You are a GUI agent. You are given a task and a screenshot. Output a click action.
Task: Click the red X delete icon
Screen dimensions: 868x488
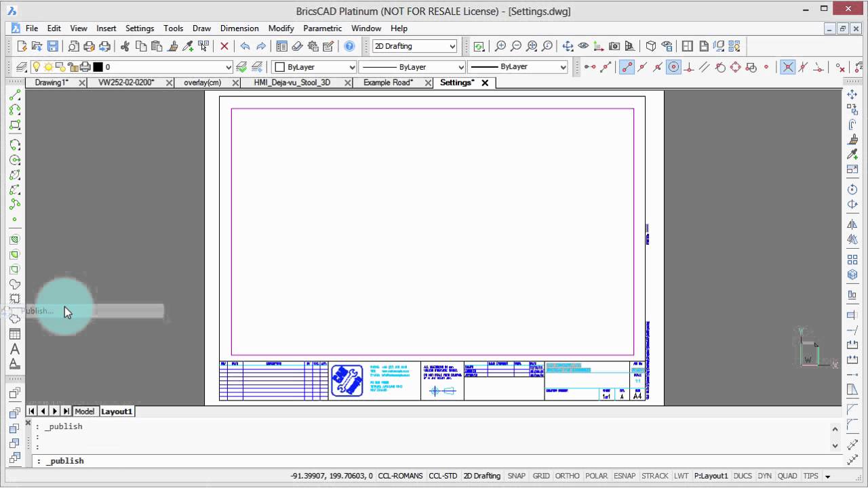[224, 46]
